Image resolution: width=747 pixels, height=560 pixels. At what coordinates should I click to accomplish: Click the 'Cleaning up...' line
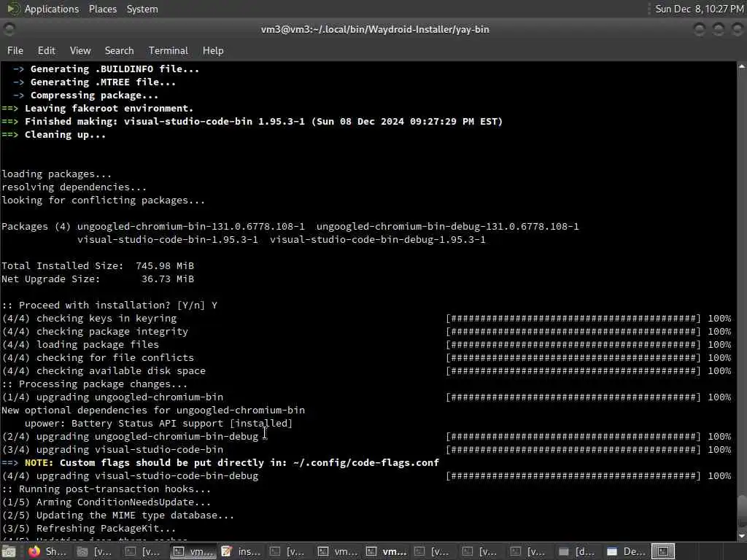pyautogui.click(x=53, y=135)
